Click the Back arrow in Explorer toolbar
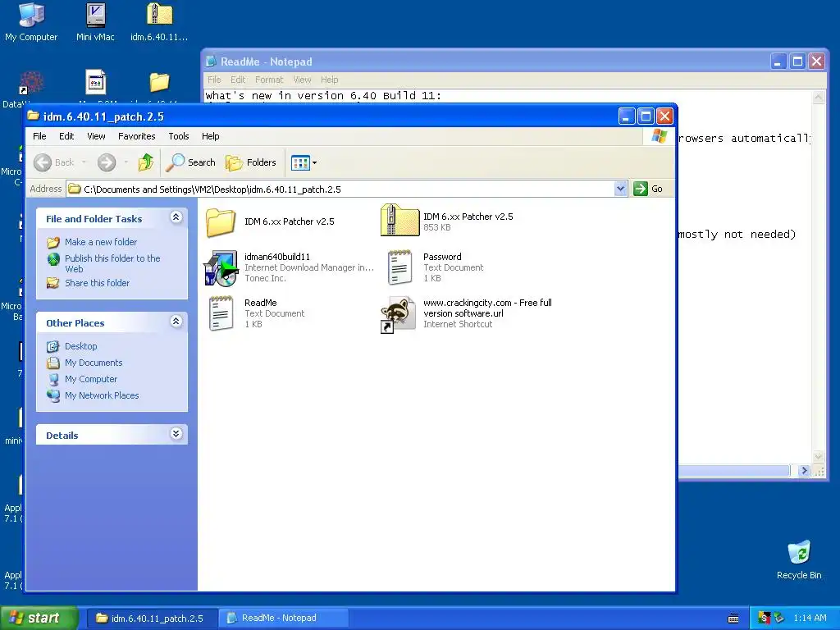Image resolution: width=840 pixels, height=630 pixels. coord(43,162)
